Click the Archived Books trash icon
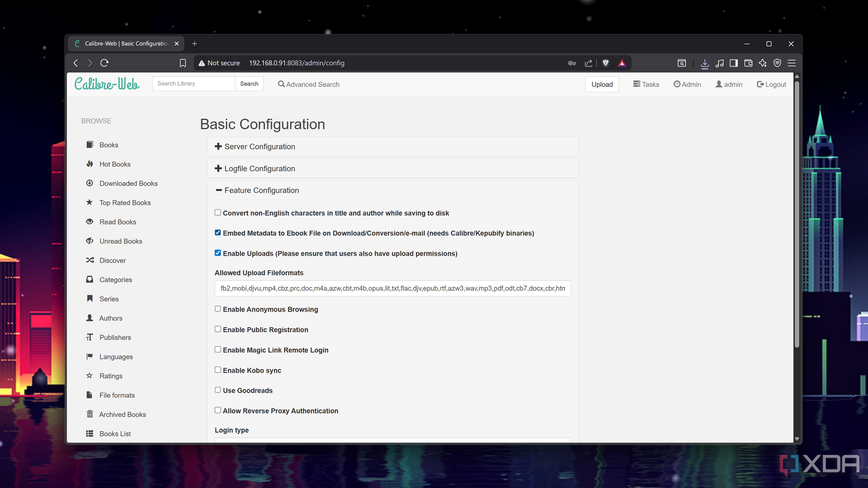The height and width of the screenshot is (488, 868). tap(90, 414)
